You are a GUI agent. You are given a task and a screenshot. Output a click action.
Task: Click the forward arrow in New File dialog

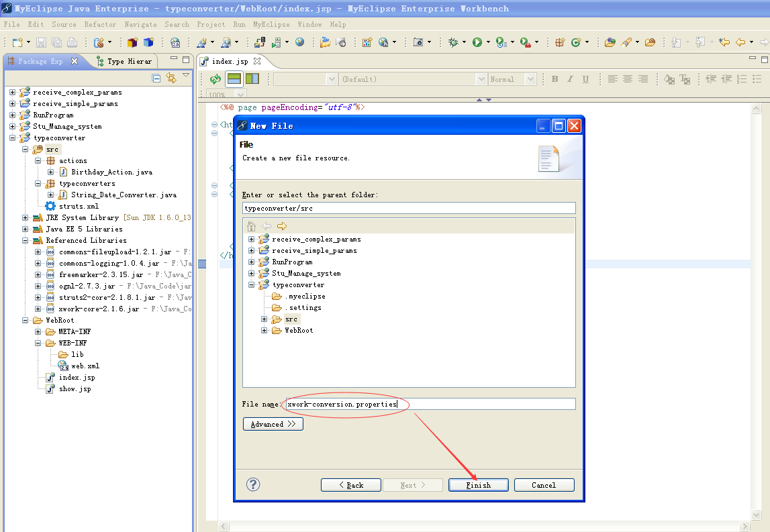point(282,226)
